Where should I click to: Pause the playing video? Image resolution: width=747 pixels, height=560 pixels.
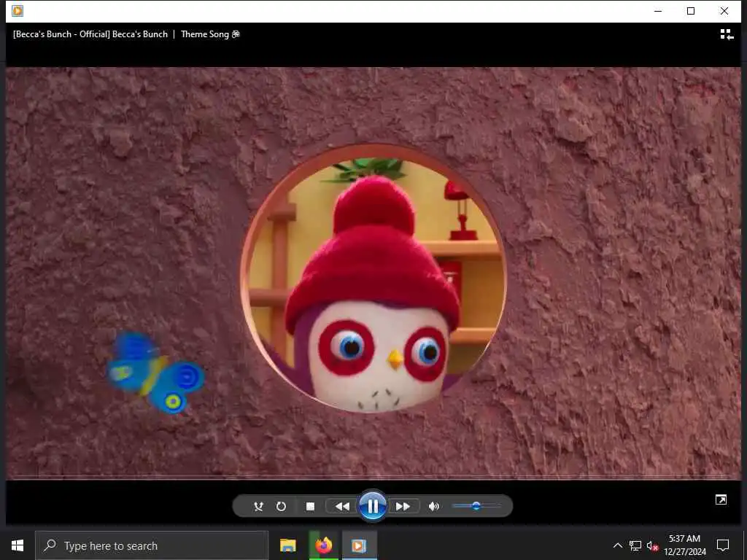373,506
